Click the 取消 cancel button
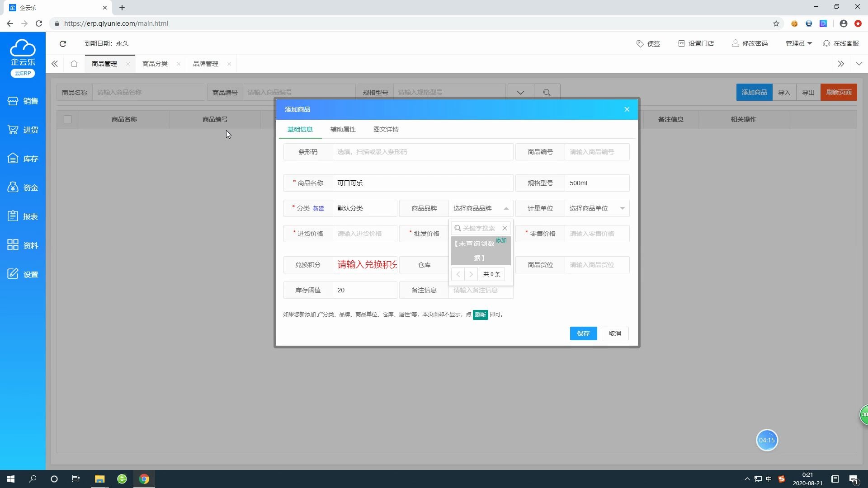Screen dimensions: 868x488 [x=615, y=333]
